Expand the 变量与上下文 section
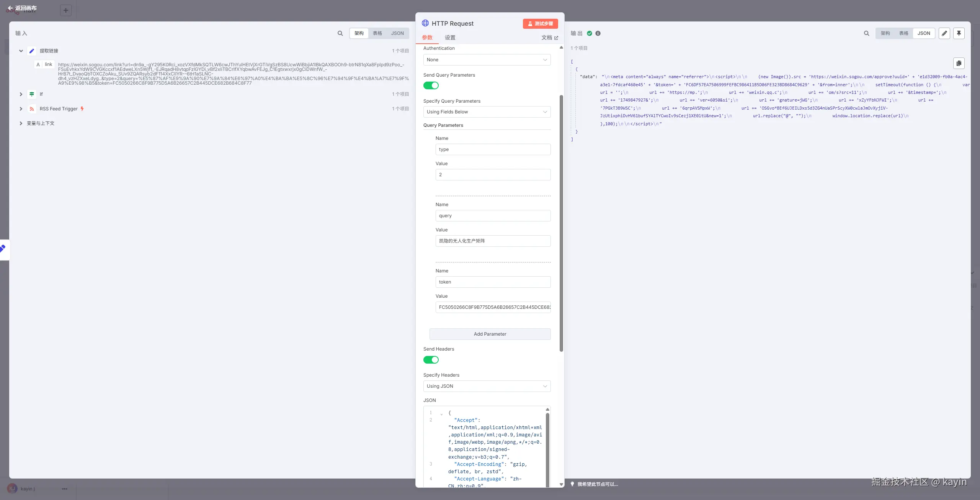Viewport: 980px width, 500px height. click(x=21, y=123)
